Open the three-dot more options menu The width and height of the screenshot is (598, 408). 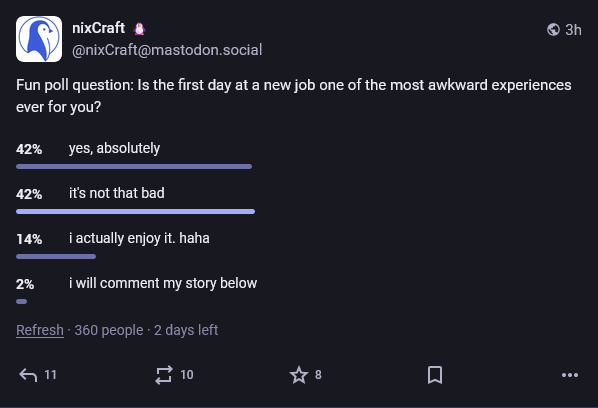(x=570, y=376)
